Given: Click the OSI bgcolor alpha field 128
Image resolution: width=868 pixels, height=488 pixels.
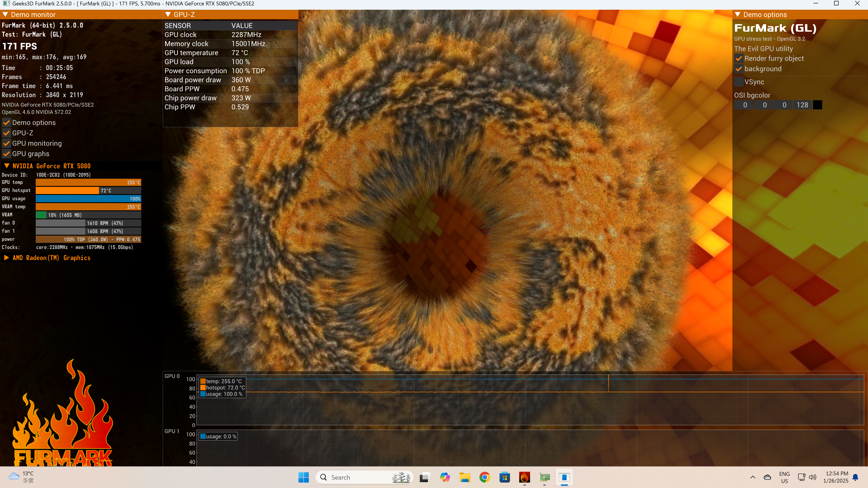Looking at the screenshot, I should (803, 105).
